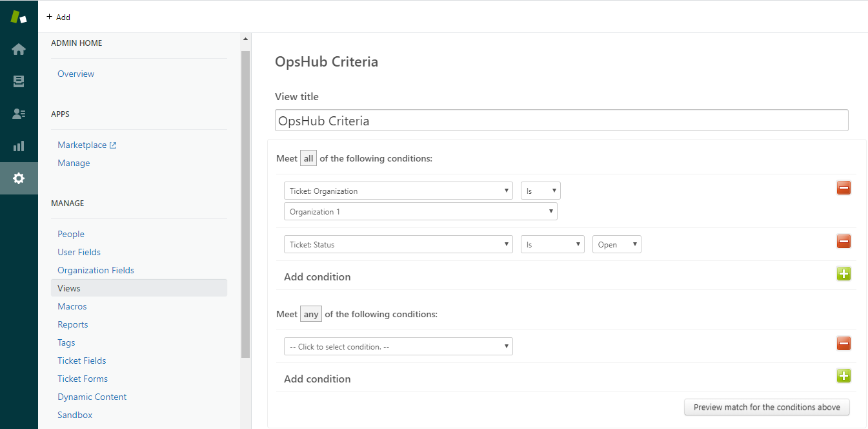
Task: Add a condition to the 'any' group
Action: point(843,376)
